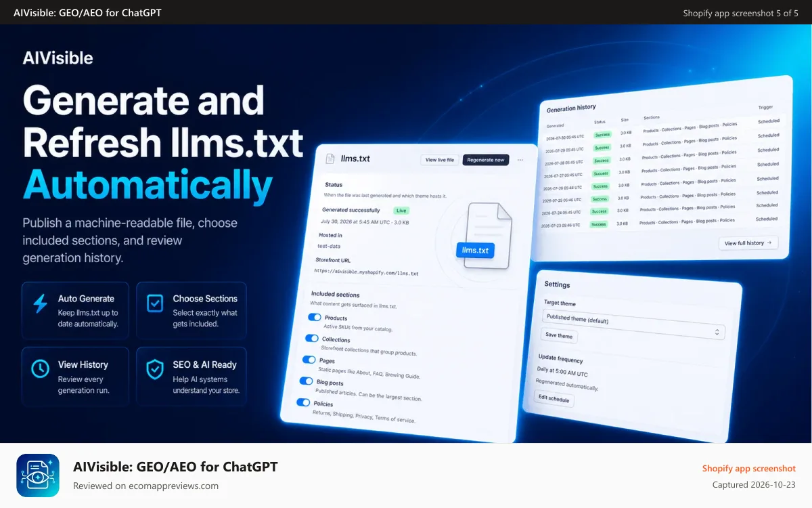Select the 2026-07-25 05:46 UTC history row

[x=660, y=198]
